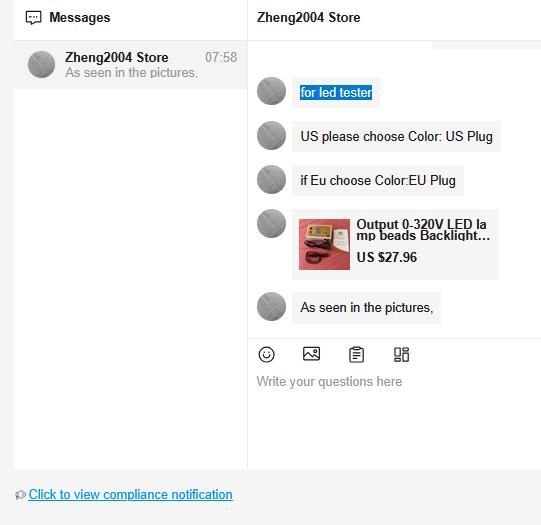Click the product cards grid icon

[401, 355]
